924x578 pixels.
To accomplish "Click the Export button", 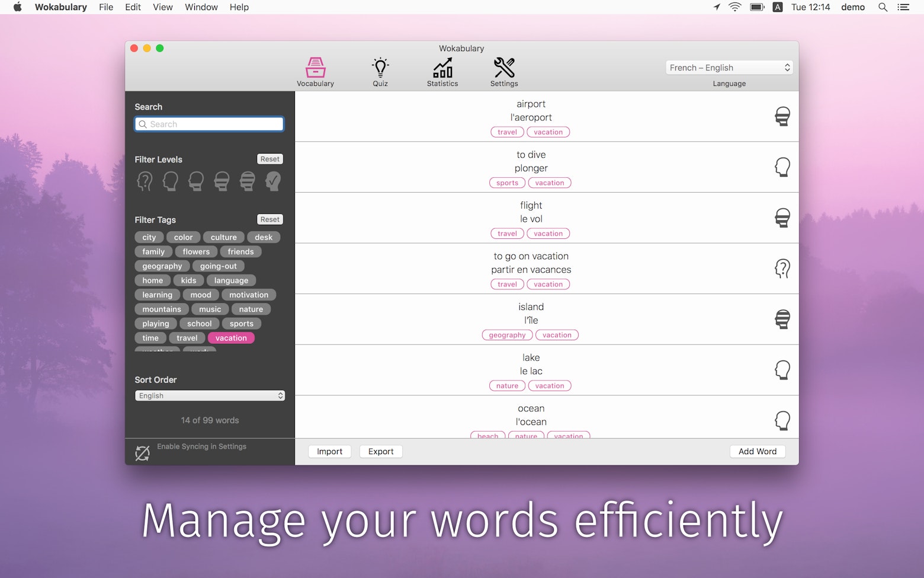I will pos(381,451).
